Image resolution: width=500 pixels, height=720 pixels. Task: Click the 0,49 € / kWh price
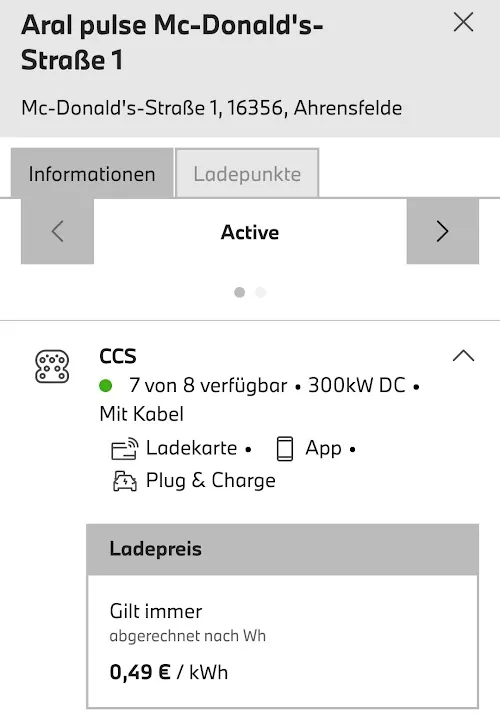click(169, 672)
